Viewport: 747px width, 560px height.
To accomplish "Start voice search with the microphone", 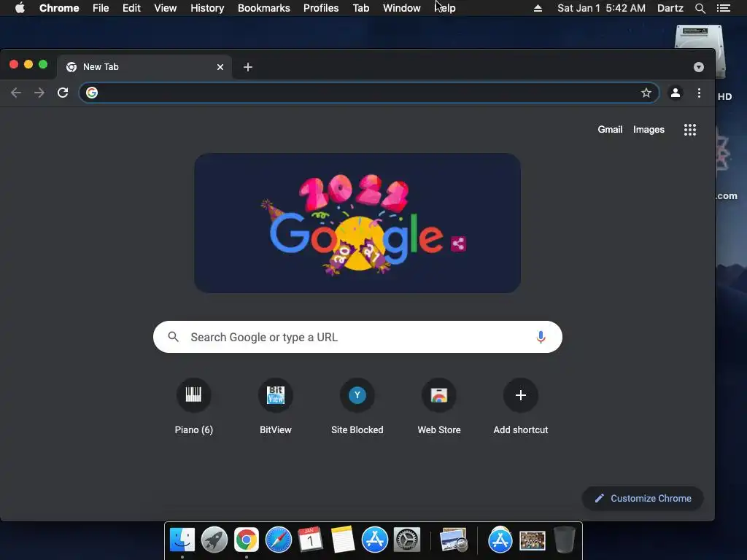I will pos(541,337).
